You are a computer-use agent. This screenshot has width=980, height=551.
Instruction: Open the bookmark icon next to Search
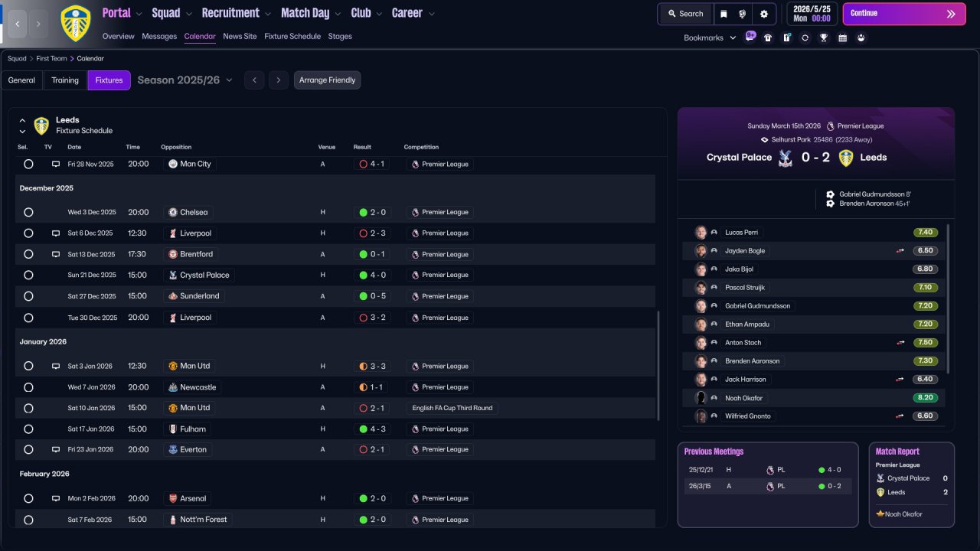[x=724, y=14]
